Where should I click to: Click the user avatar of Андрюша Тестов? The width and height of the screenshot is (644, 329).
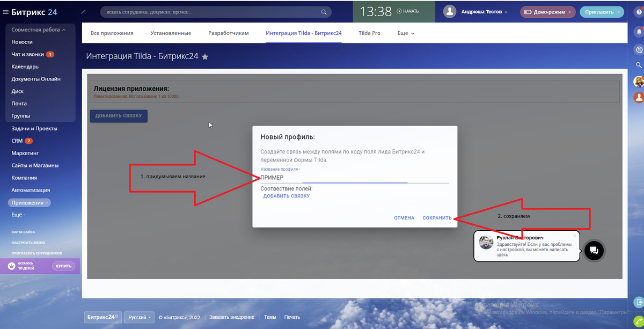click(x=450, y=11)
